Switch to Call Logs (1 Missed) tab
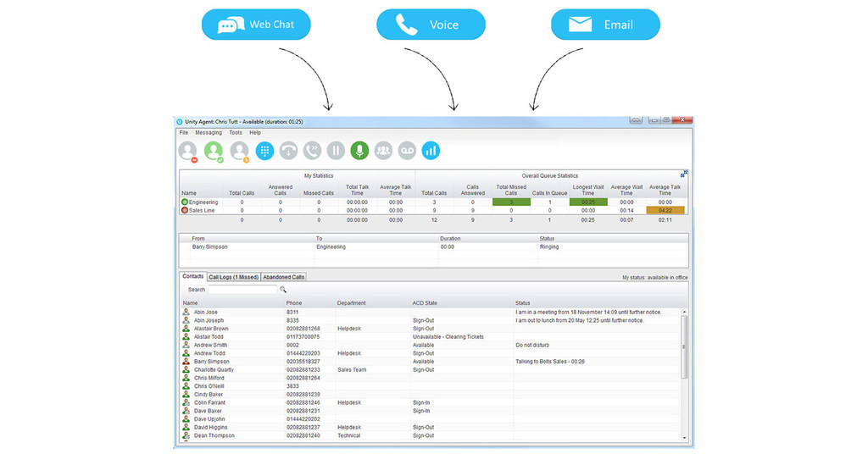 click(x=233, y=277)
